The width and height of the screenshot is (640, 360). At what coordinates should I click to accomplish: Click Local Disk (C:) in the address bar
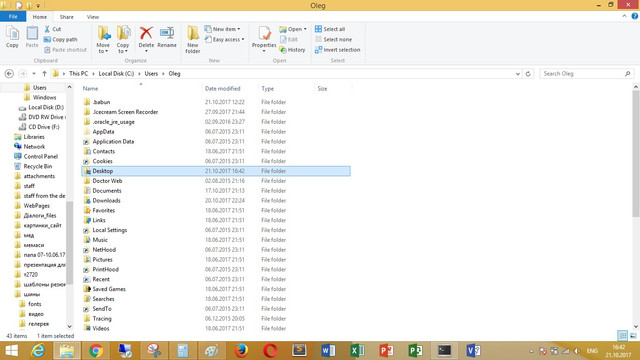[116, 73]
